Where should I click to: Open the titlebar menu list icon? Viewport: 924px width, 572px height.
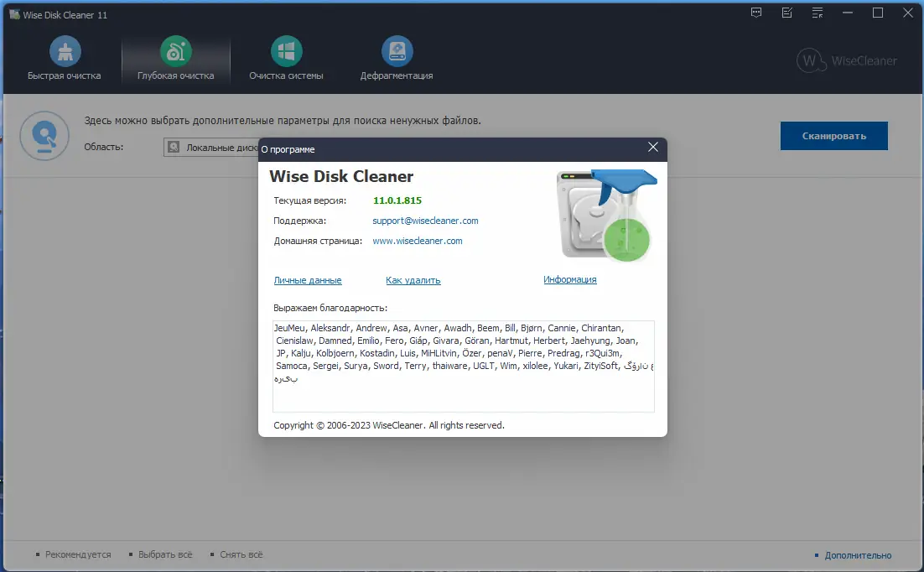[x=817, y=13]
